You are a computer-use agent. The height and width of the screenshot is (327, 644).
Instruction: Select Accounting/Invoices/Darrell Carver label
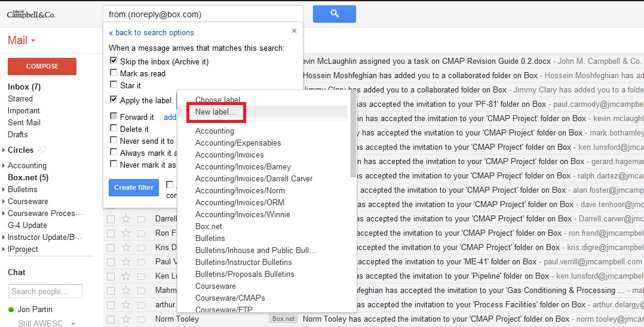(254, 178)
